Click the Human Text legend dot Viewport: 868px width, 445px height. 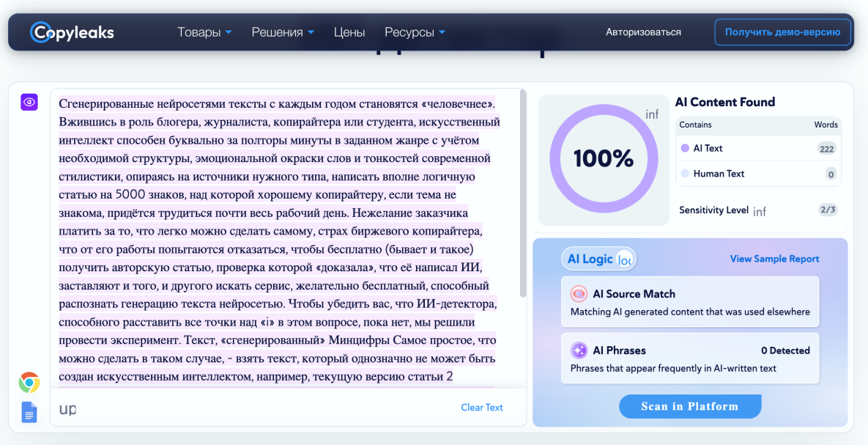coord(685,174)
